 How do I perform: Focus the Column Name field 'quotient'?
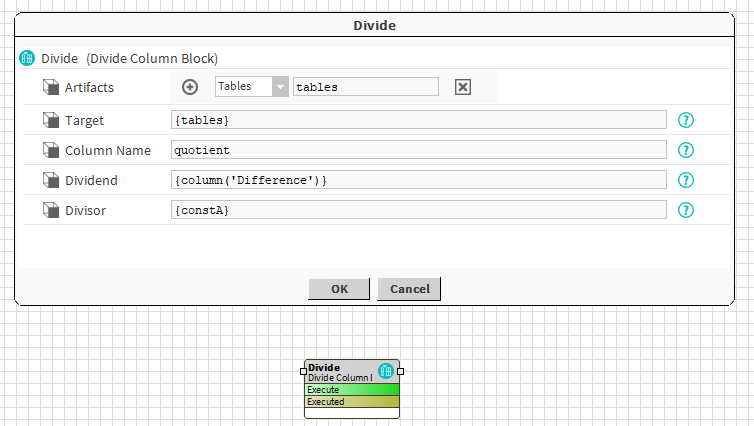(418, 150)
